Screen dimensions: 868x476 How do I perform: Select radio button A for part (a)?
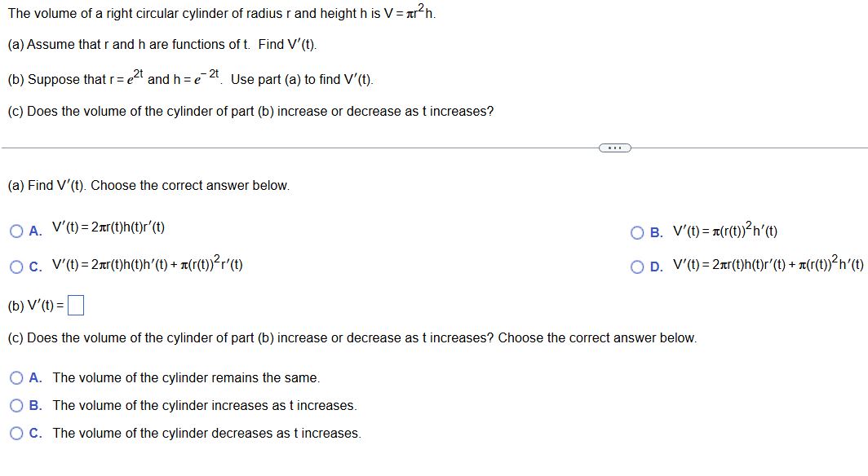[15, 231]
